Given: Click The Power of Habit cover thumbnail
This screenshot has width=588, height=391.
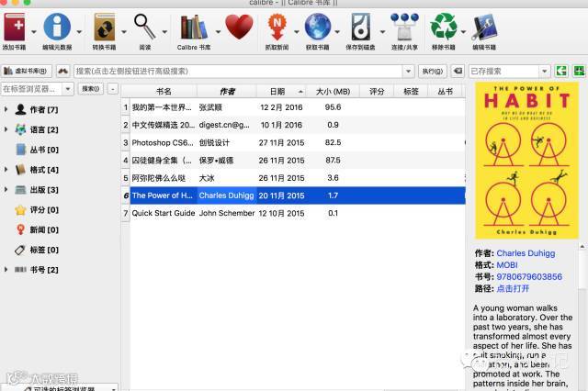Looking at the screenshot, I should click(x=526, y=161).
